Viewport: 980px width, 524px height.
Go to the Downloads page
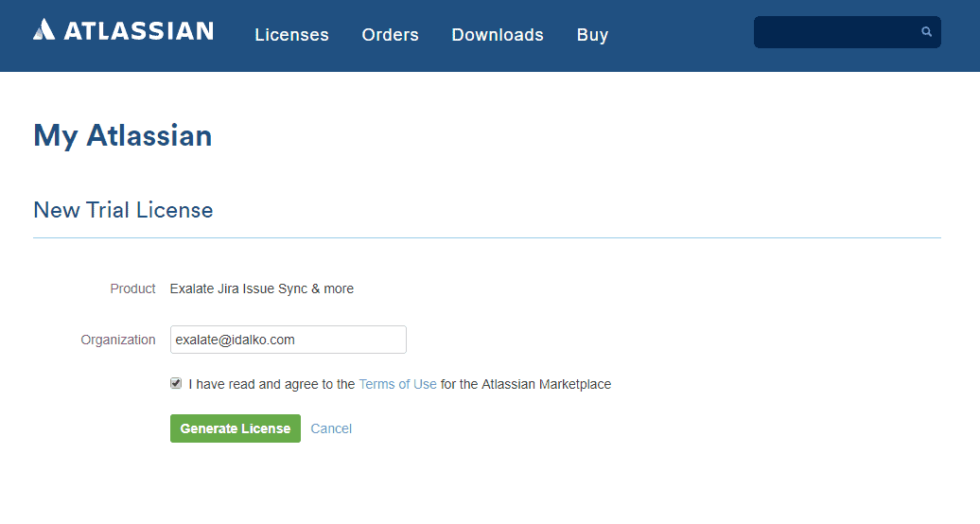click(498, 35)
